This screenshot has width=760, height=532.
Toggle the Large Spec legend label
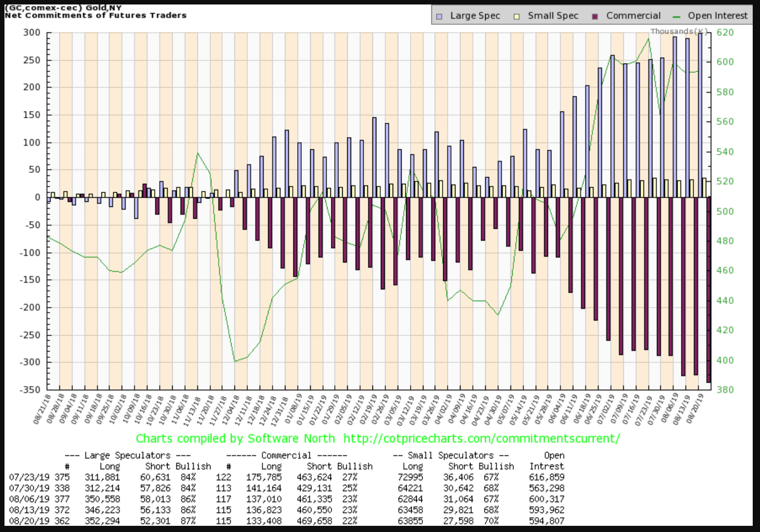coord(475,16)
